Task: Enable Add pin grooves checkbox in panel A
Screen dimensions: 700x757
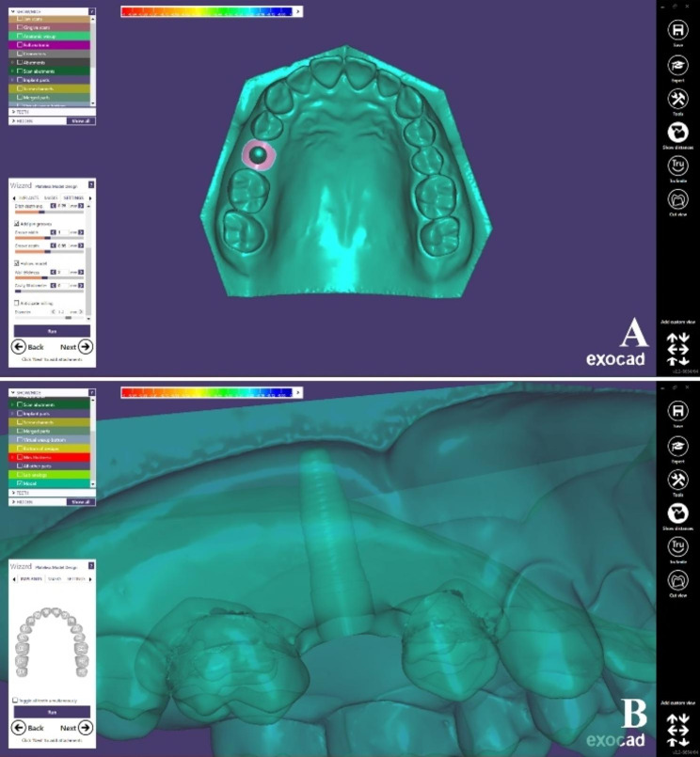Action: (16, 224)
